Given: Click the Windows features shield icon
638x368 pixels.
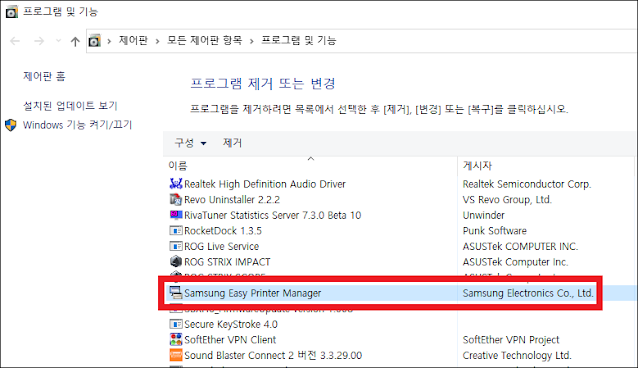Looking at the screenshot, I should 11,125.
